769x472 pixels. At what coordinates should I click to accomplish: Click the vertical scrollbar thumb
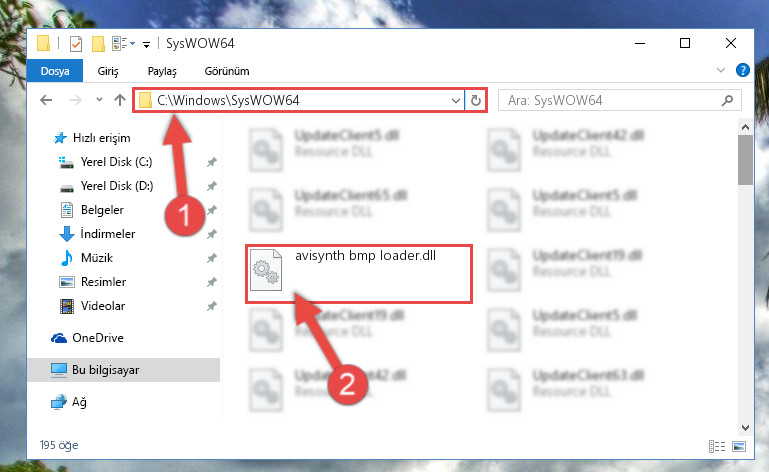(745, 160)
